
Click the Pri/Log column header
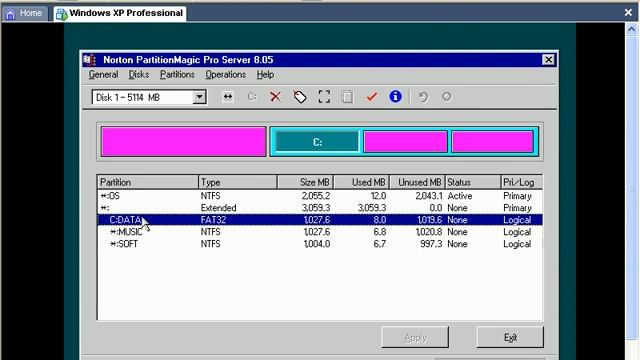point(522,182)
